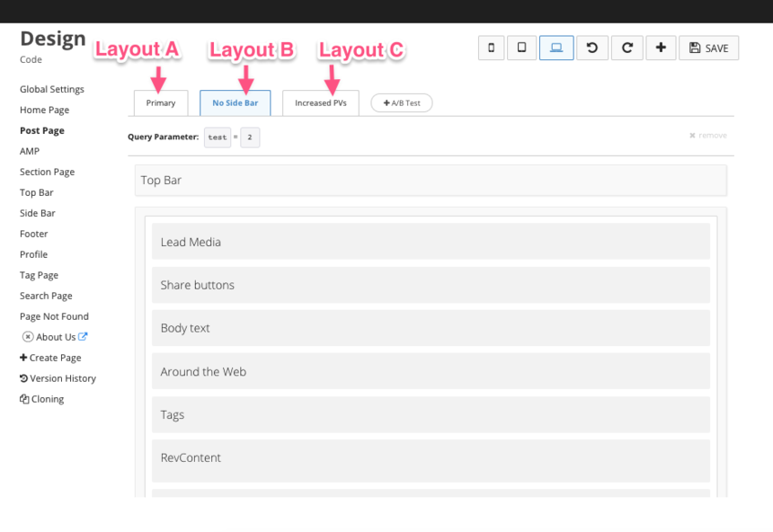Click the redo arrow icon

coord(626,49)
